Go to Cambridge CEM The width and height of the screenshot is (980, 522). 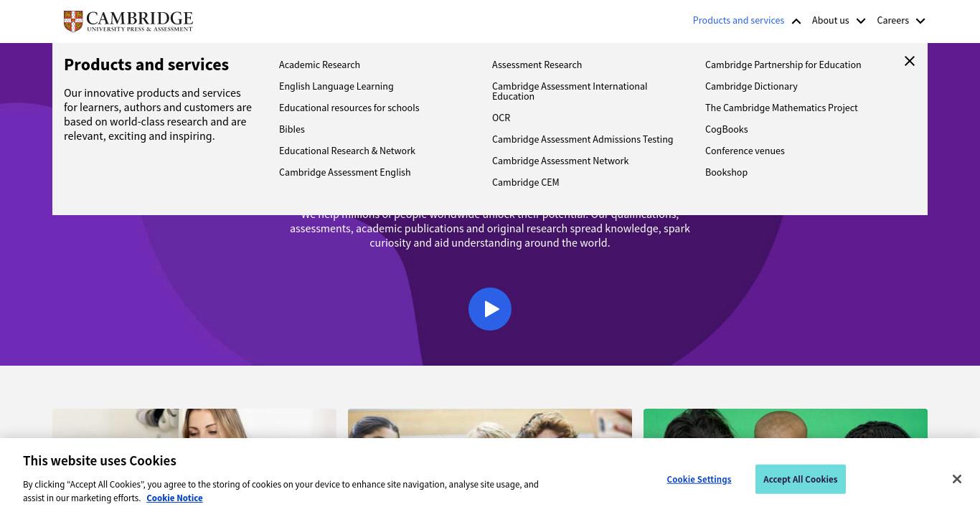525,182
